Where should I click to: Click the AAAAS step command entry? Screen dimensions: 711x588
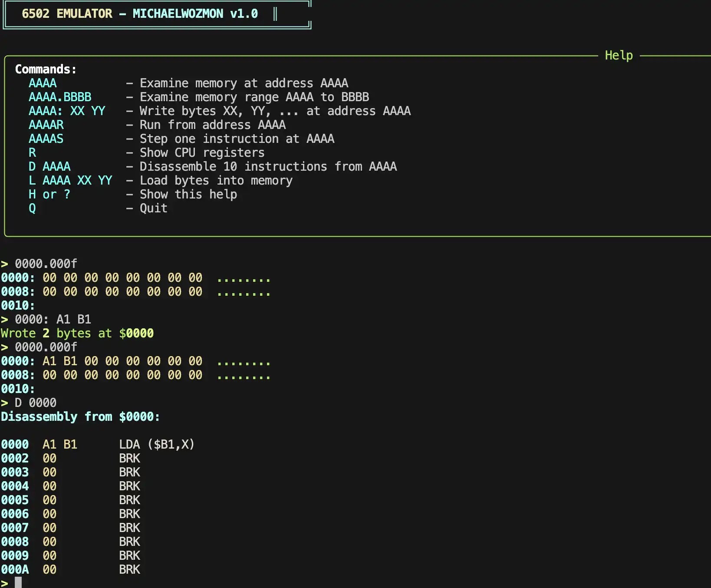[46, 139]
